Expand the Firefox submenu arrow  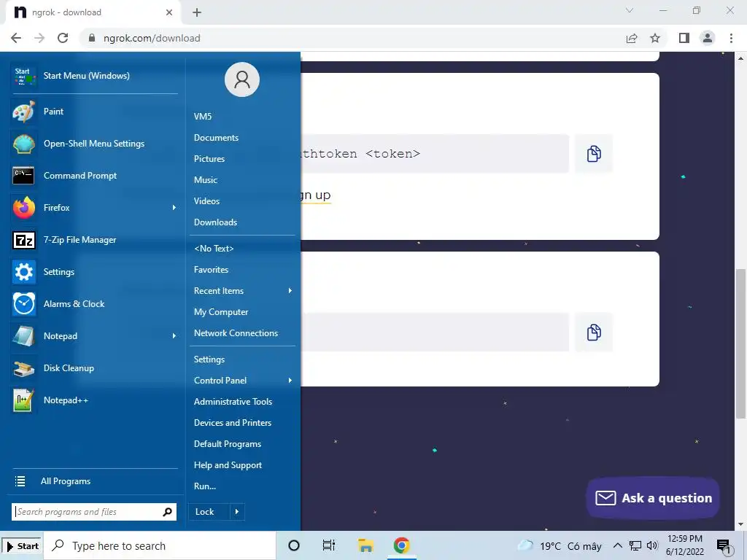174,208
